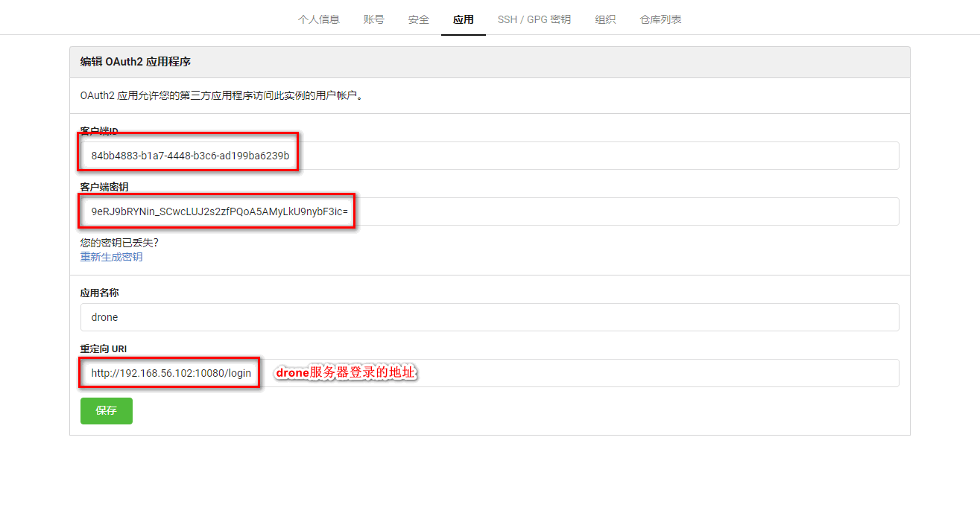Screen dimensions: 980x516
Task: Focus the 应用名称 field containing drone
Action: 490,317
